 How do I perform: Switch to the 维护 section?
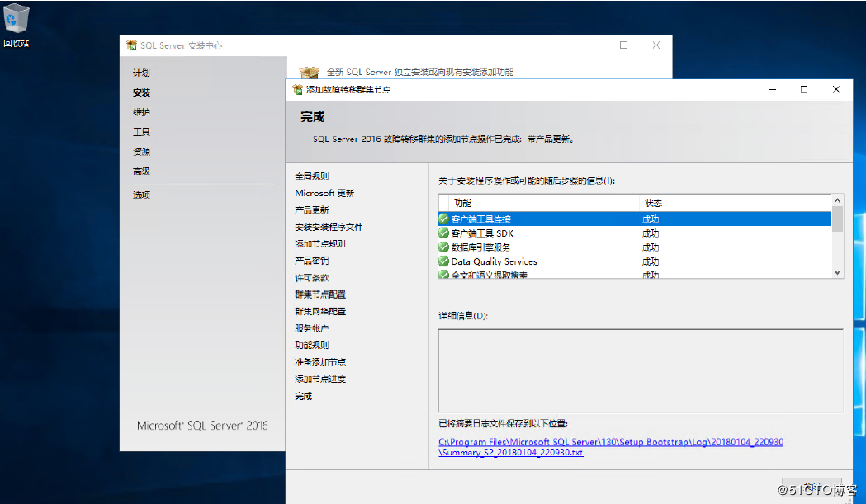[140, 111]
